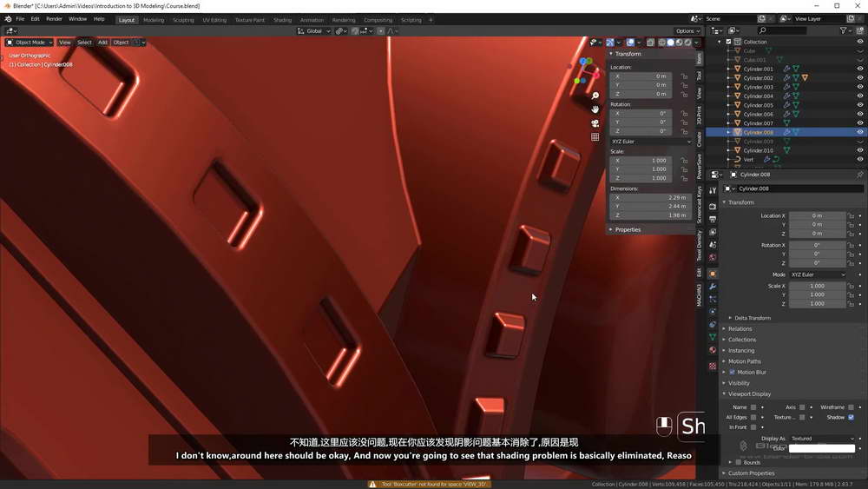868x489 pixels.
Task: Toggle X-ray mode icon in viewport header
Action: coord(650,42)
